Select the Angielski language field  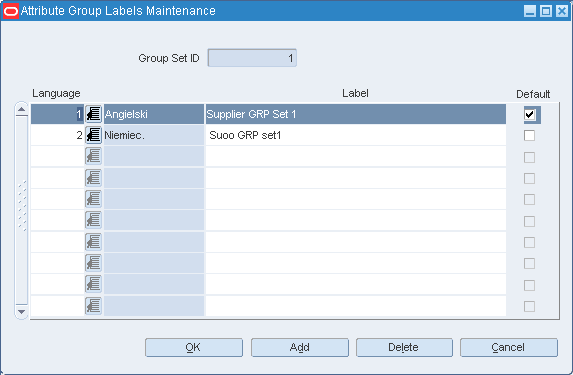(x=154, y=114)
